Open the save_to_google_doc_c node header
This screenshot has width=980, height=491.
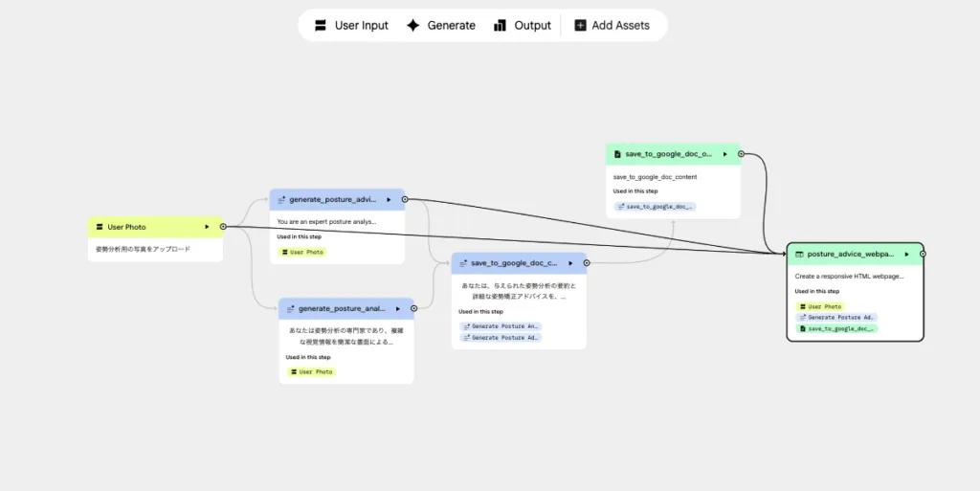[x=513, y=263]
